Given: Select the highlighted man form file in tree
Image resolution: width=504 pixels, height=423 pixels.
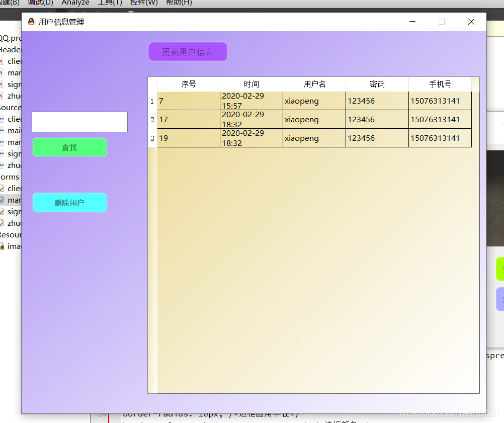Looking at the screenshot, I should [x=11, y=200].
